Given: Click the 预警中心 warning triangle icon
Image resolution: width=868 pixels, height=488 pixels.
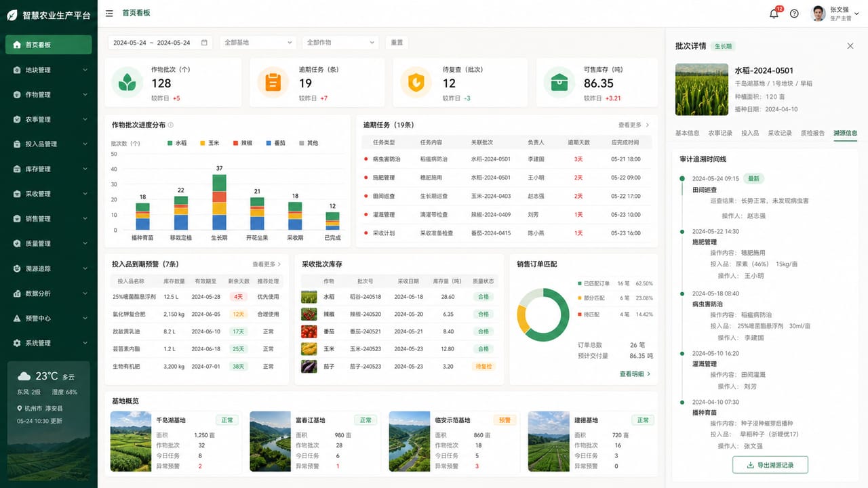Looking at the screenshot, I should 17,318.
